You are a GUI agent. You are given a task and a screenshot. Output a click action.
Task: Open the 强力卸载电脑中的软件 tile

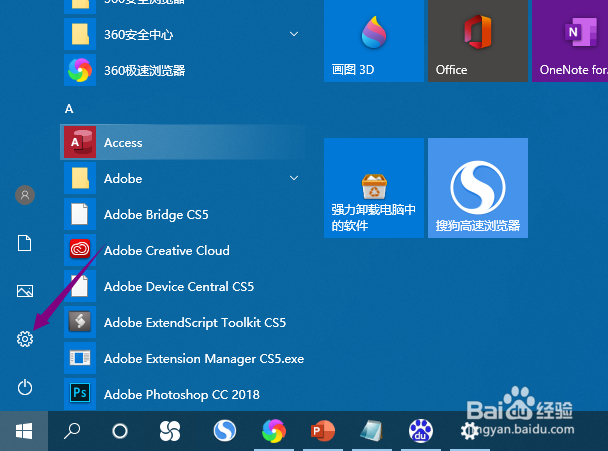[374, 188]
